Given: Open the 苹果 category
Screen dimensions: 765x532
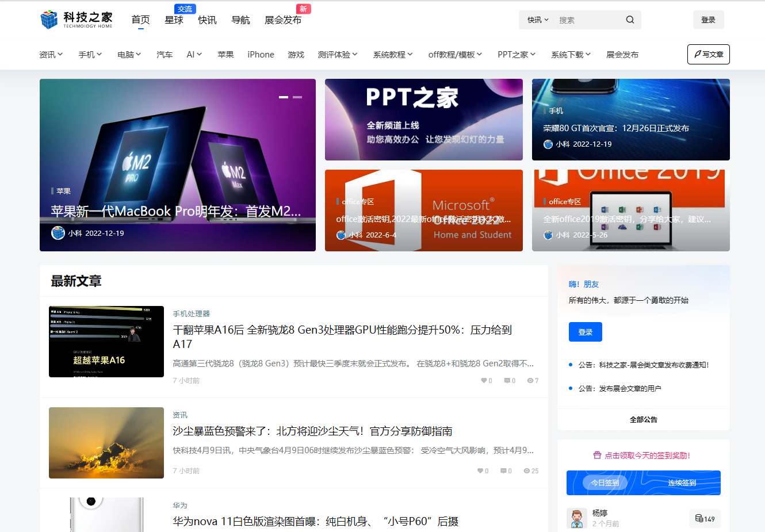Looking at the screenshot, I should (225, 54).
